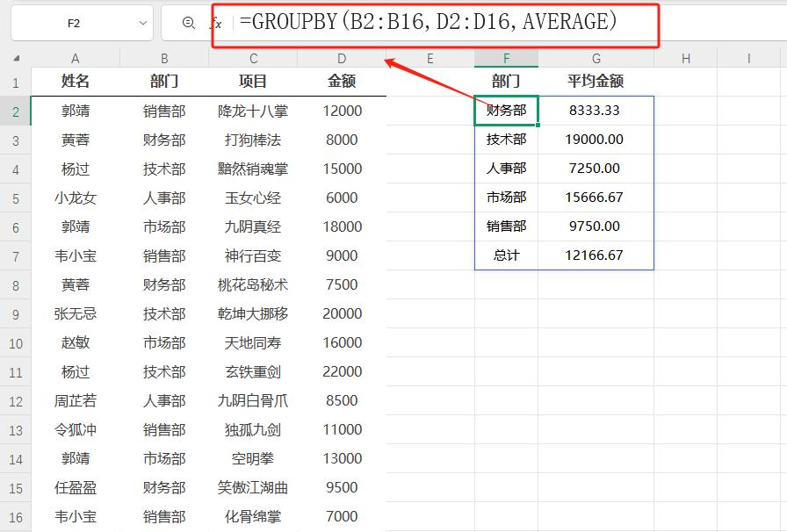Select column D header
Viewport: 787px width, 532px height.
[342, 58]
